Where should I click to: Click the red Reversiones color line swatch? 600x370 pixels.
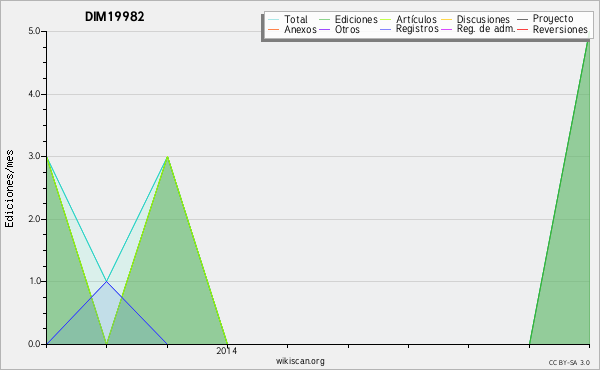(x=522, y=29)
